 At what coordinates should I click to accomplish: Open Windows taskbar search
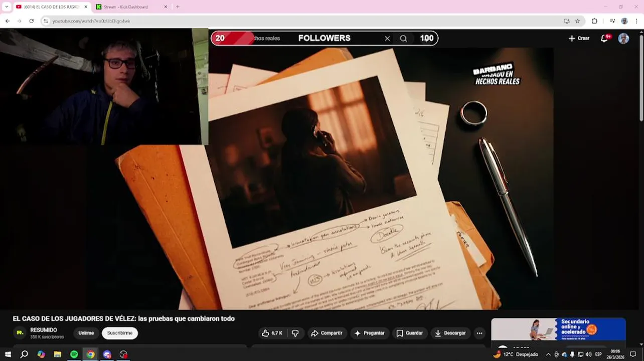[x=24, y=354]
